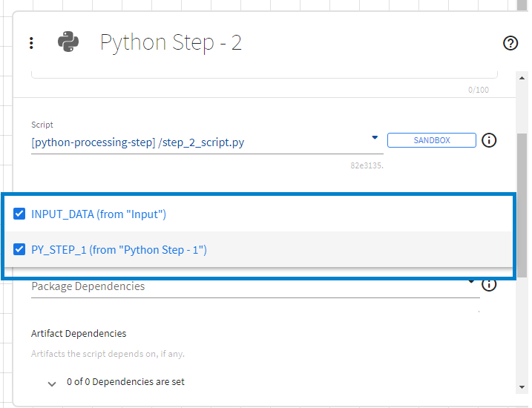Click info icon beside Package Dependencies
Image resolution: width=532 pixels, height=408 pixels.
489,285
